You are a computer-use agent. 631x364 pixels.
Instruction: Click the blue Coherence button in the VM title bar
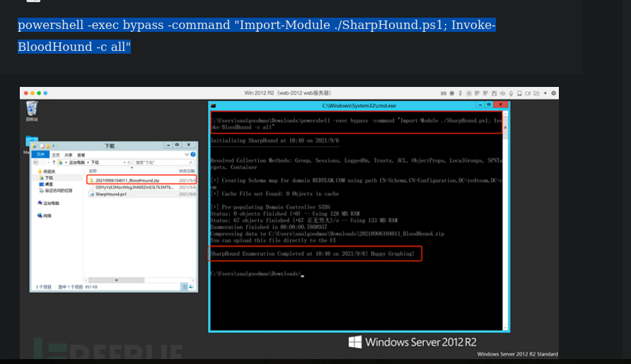click(45, 93)
